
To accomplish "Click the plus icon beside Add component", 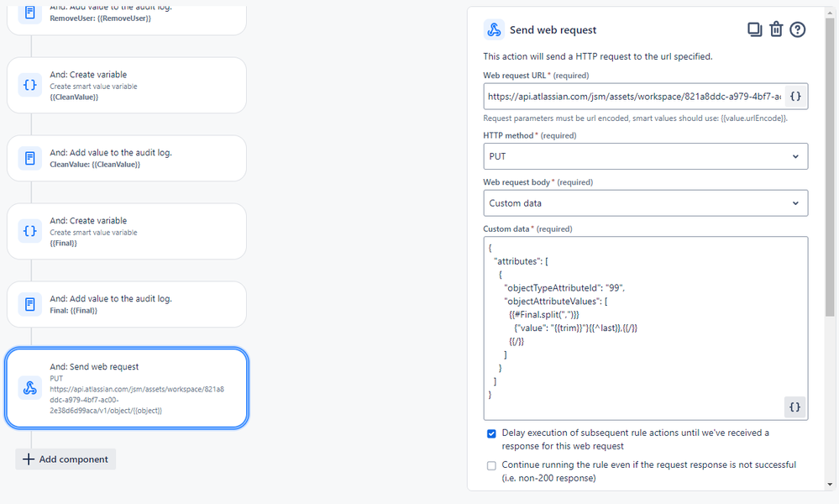I will [x=29, y=459].
